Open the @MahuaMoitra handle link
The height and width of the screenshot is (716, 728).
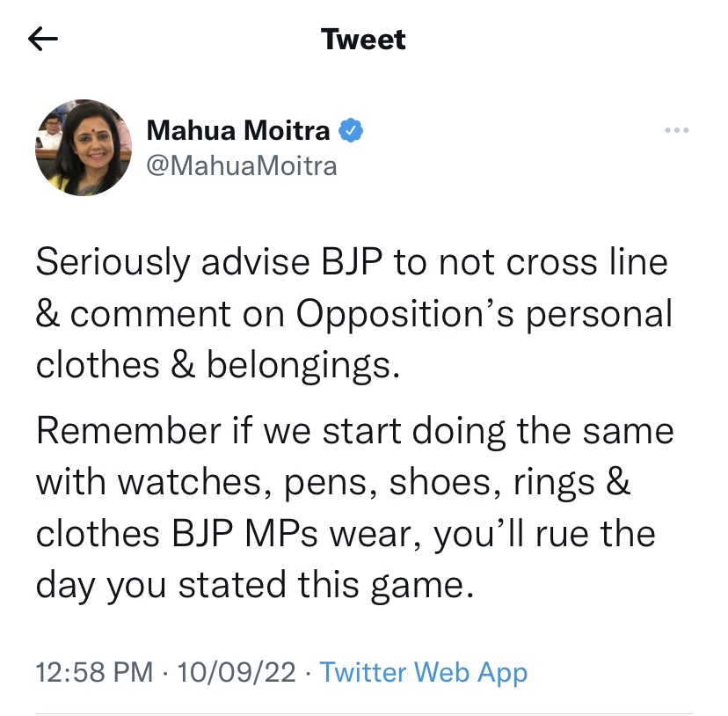coord(242,165)
